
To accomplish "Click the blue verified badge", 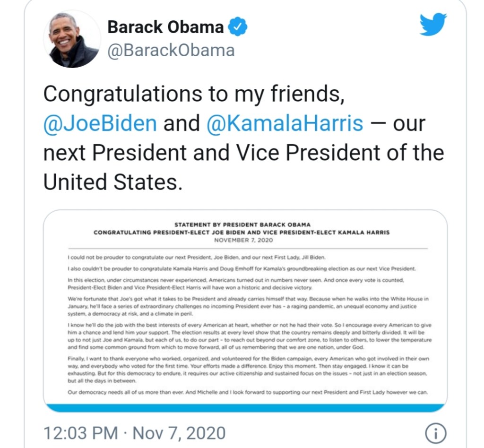I will pyautogui.click(x=237, y=27).
